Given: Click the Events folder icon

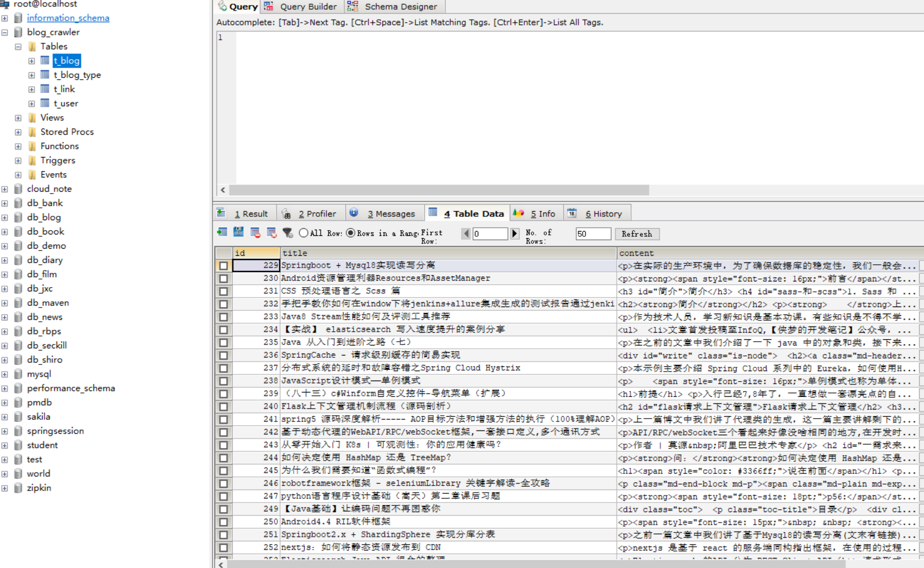Looking at the screenshot, I should pyautogui.click(x=32, y=174).
